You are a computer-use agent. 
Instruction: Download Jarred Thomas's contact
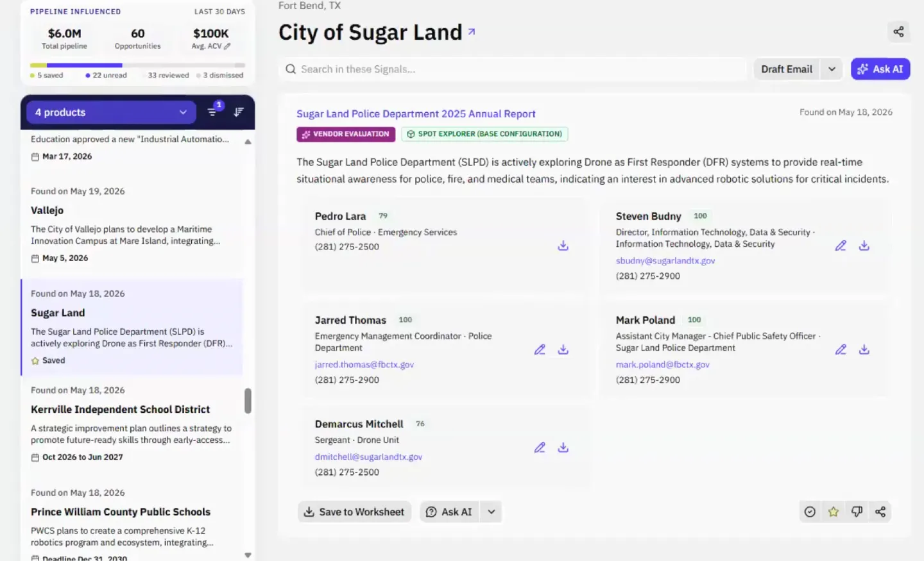[x=563, y=349]
